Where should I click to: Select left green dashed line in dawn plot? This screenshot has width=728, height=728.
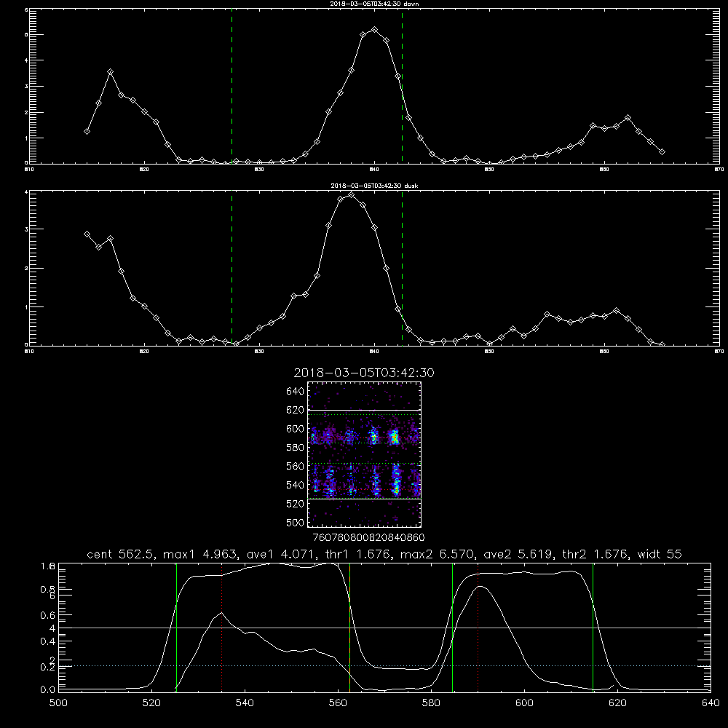pyautogui.click(x=232, y=86)
